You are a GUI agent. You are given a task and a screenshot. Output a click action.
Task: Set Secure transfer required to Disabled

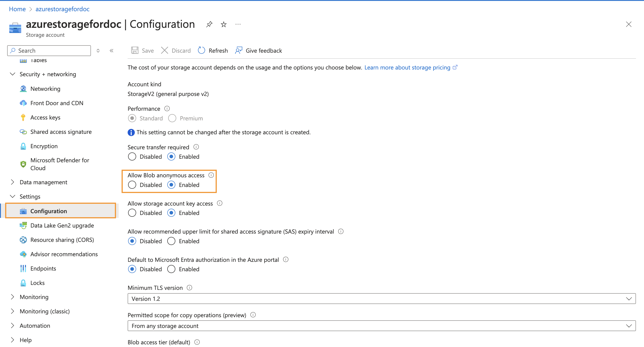click(x=132, y=157)
